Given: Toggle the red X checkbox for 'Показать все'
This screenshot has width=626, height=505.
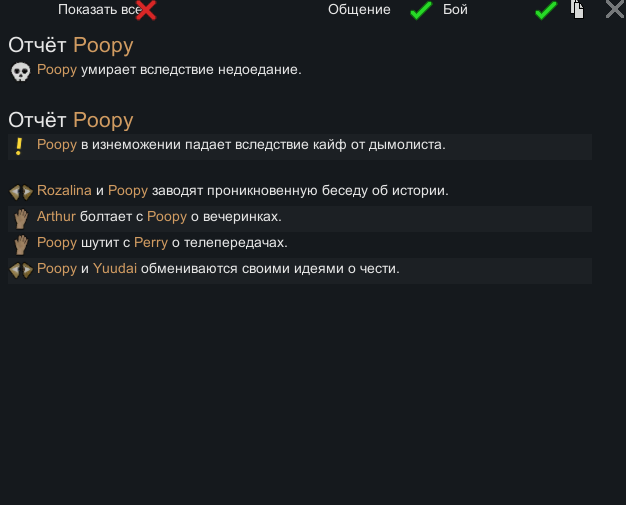Looking at the screenshot, I should 146,10.
